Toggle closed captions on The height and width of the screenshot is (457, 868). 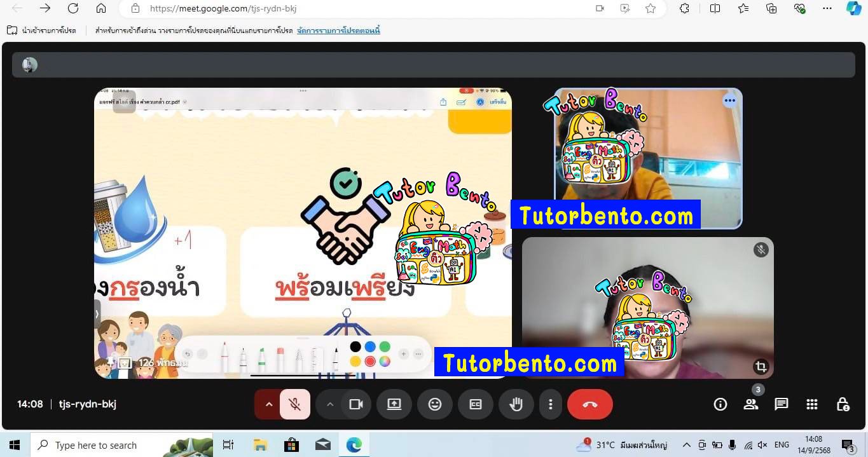click(x=476, y=404)
